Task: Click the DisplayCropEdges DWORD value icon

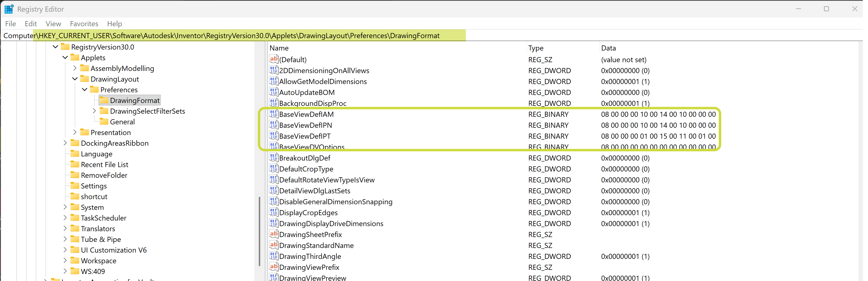Action: click(x=273, y=212)
